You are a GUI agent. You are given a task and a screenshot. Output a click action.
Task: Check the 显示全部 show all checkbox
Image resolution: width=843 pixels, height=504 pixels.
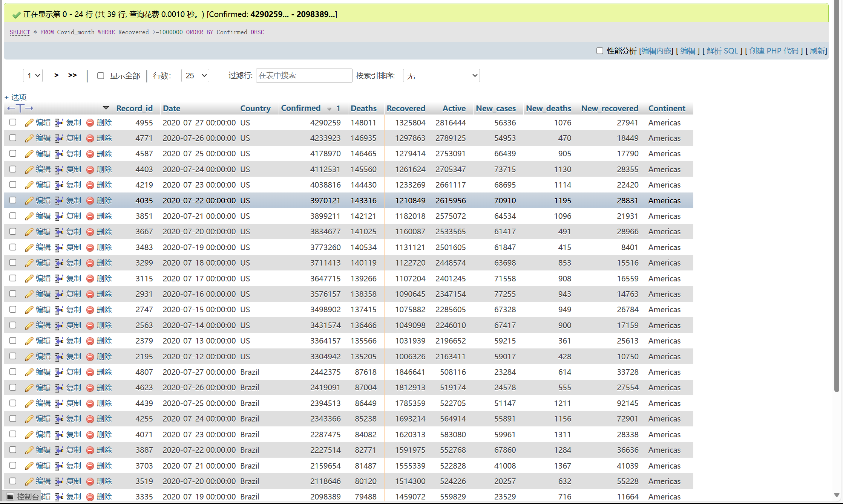point(101,76)
